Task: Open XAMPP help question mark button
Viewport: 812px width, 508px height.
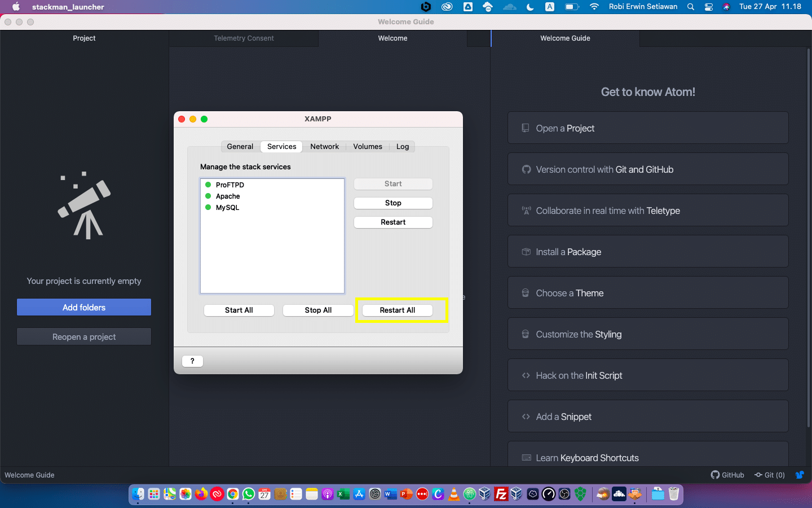Action: [x=192, y=361]
